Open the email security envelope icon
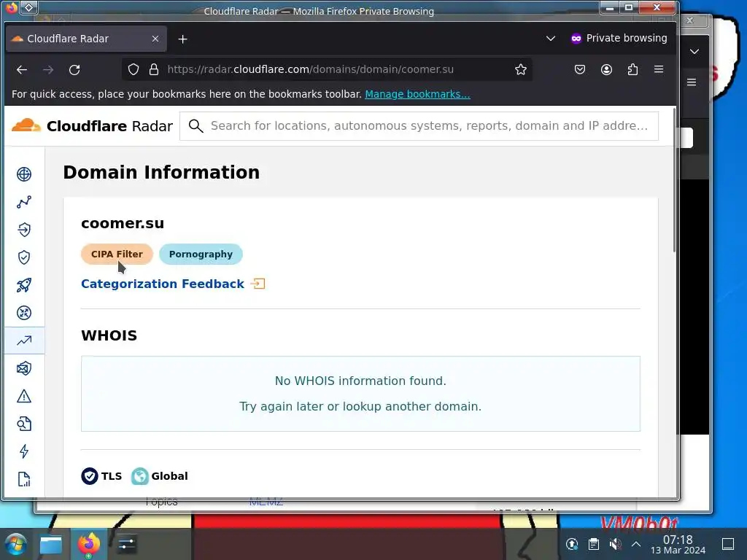This screenshot has height=560, width=747. 24,368
